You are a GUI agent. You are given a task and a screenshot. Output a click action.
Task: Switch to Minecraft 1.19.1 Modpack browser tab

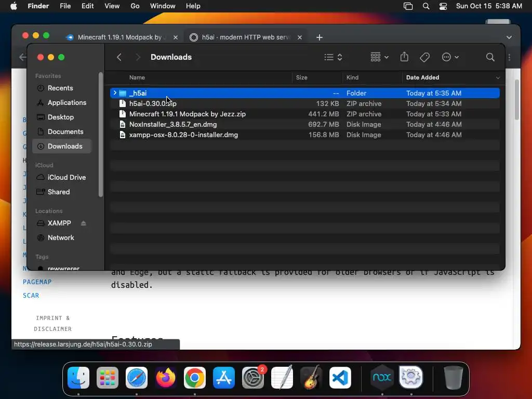pos(121,37)
